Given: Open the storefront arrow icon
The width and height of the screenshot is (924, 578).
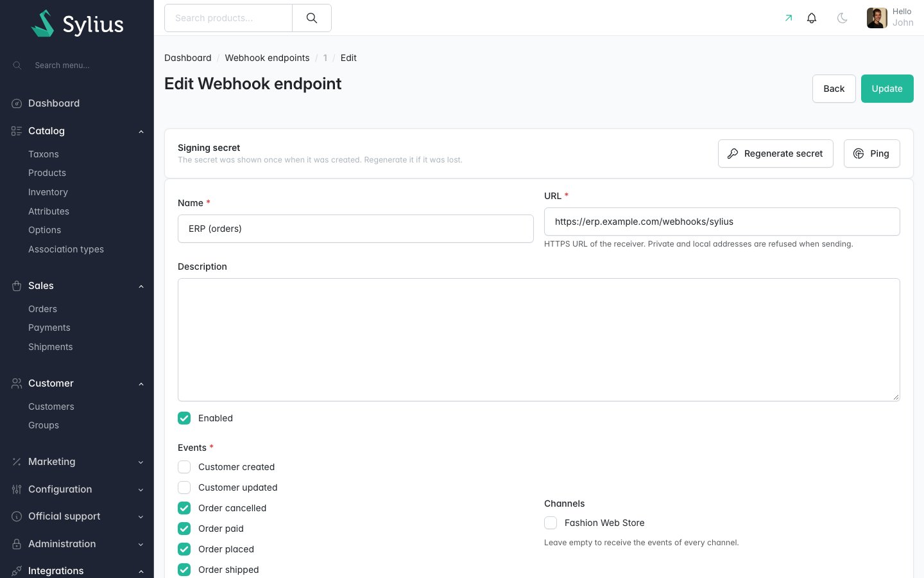Looking at the screenshot, I should pyautogui.click(x=789, y=18).
